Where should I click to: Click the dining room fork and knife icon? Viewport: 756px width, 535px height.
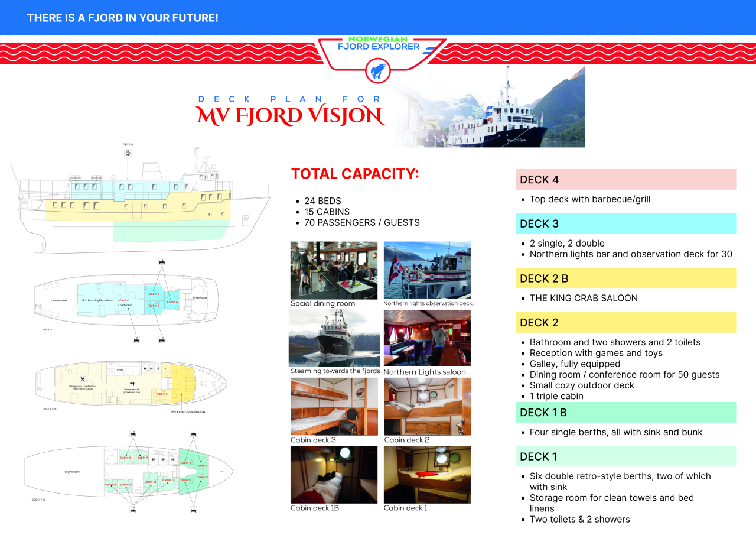[x=84, y=380]
